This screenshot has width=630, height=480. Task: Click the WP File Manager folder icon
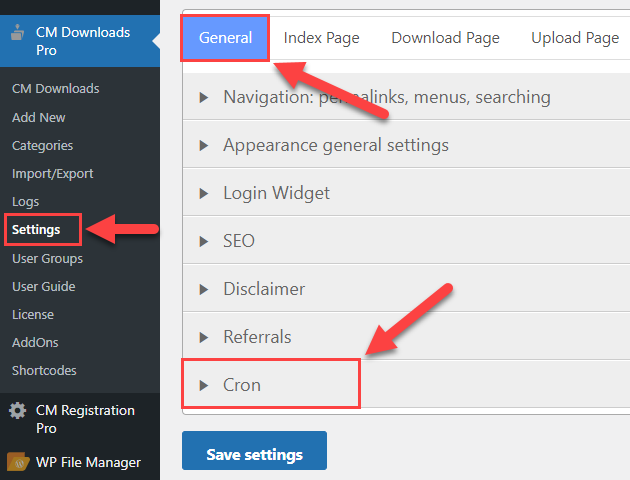(x=18, y=462)
